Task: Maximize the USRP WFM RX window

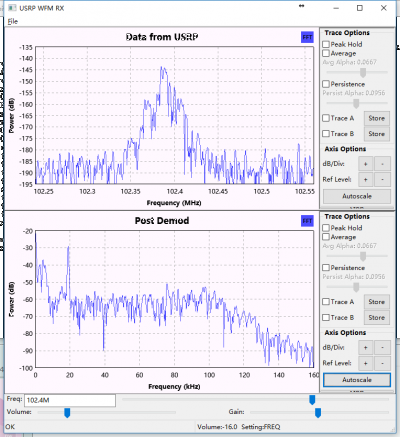Action: tap(360, 8)
